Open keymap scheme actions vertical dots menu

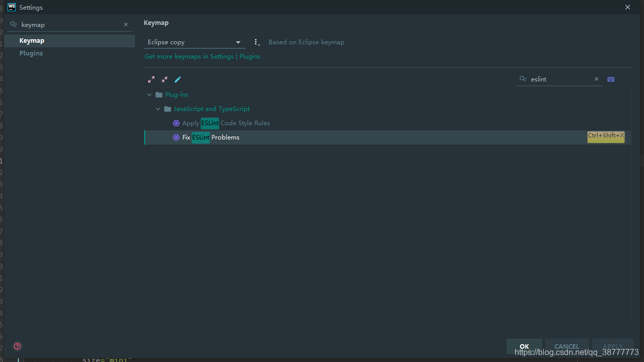point(257,42)
